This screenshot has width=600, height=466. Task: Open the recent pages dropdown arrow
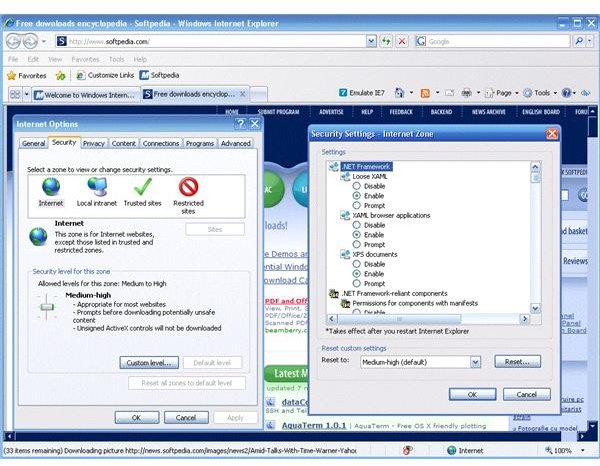(x=44, y=41)
